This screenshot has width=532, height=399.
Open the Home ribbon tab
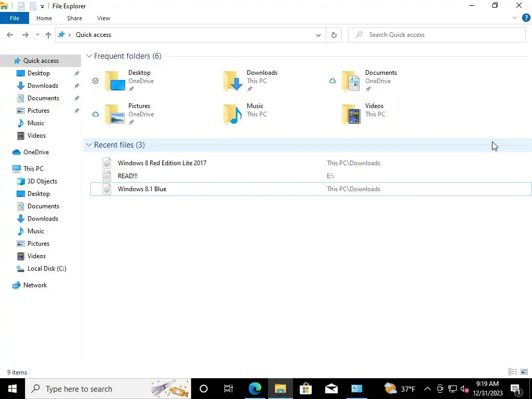click(44, 18)
